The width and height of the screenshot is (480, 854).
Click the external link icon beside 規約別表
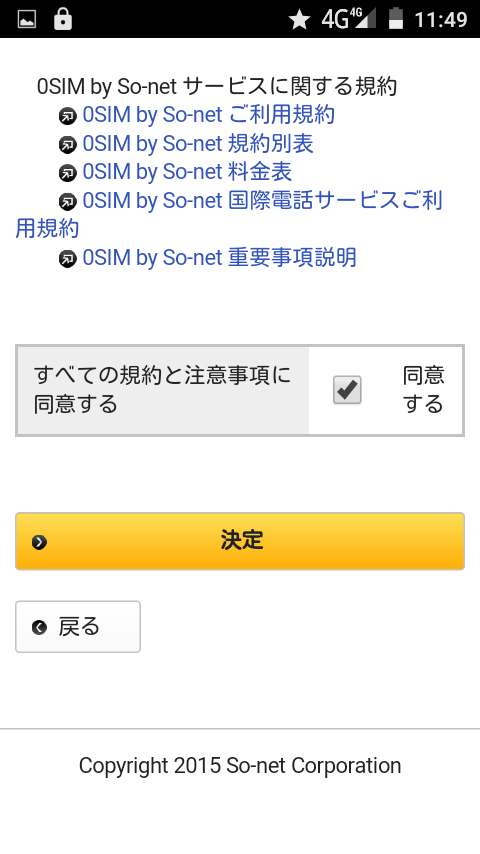(x=68, y=145)
